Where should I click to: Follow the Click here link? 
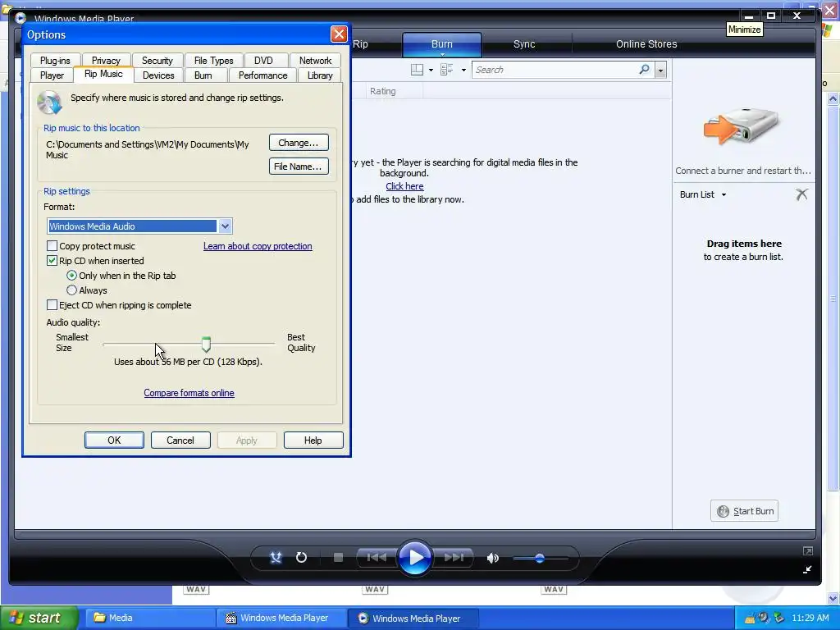(x=404, y=186)
